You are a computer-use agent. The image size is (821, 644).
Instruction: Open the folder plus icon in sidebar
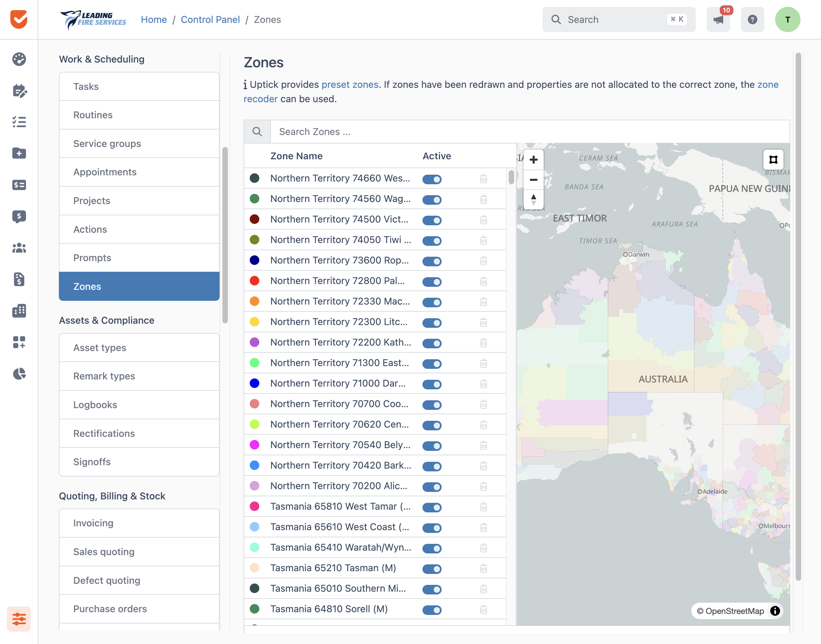click(19, 153)
